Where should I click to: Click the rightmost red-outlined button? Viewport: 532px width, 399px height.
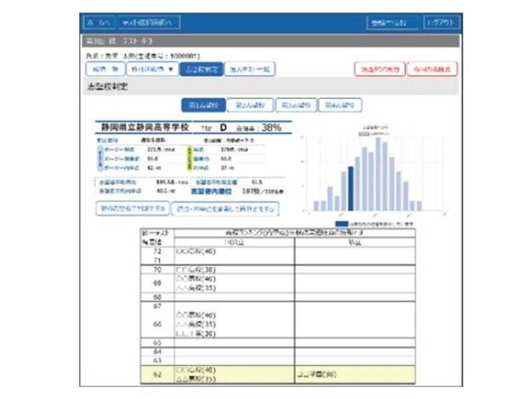pos(434,69)
